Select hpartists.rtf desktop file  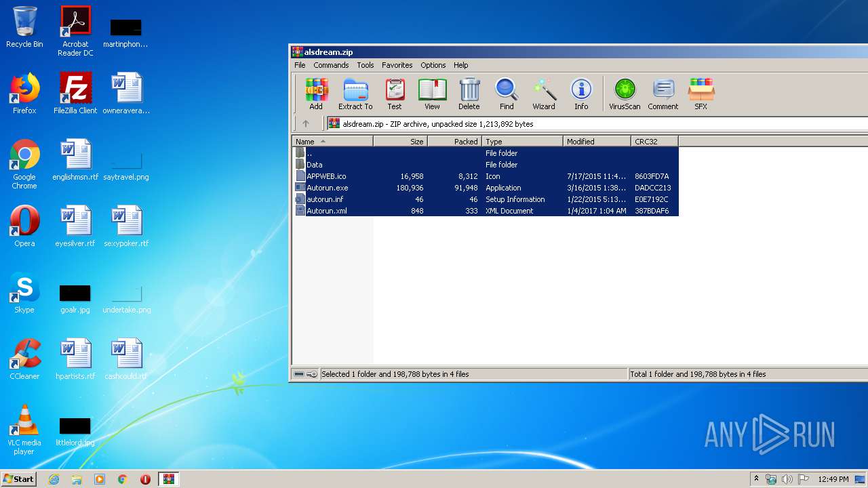click(75, 359)
